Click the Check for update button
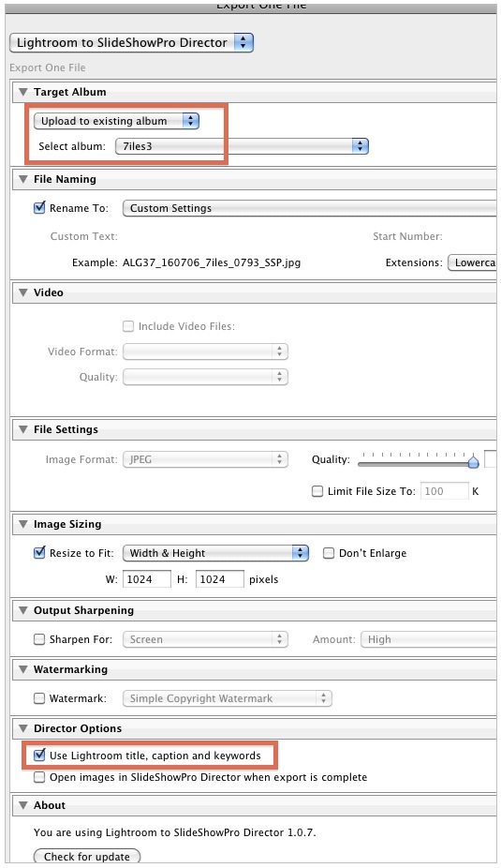The height and width of the screenshot is (868, 501). pyautogui.click(x=87, y=857)
